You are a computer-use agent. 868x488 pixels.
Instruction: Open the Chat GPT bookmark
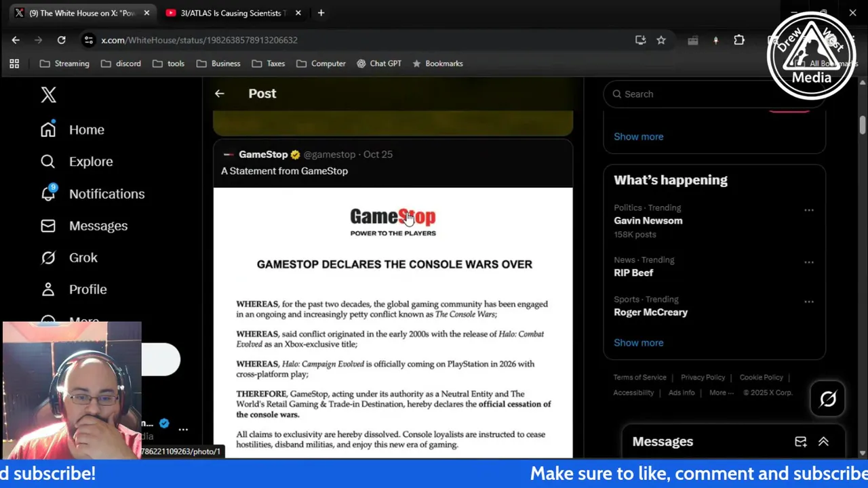379,64
